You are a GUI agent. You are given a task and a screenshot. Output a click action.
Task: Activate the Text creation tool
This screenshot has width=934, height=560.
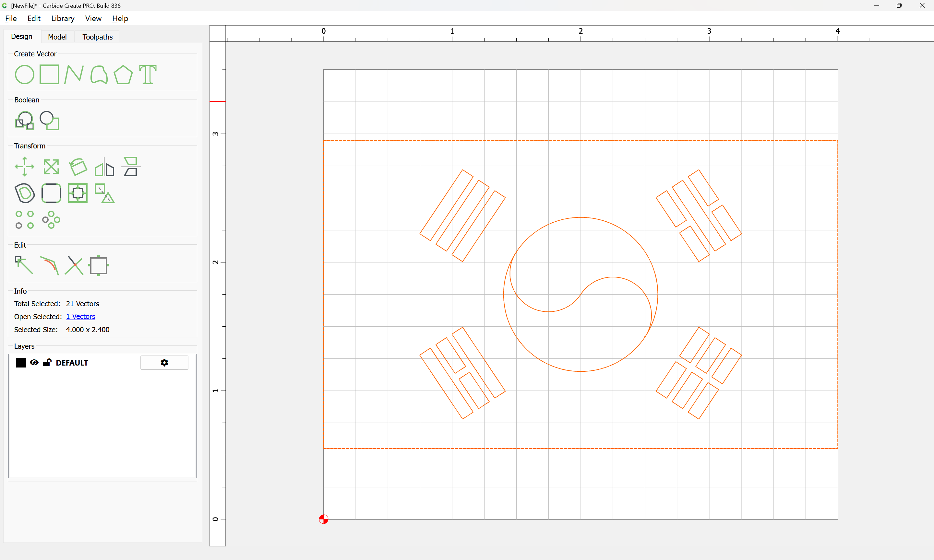[148, 74]
